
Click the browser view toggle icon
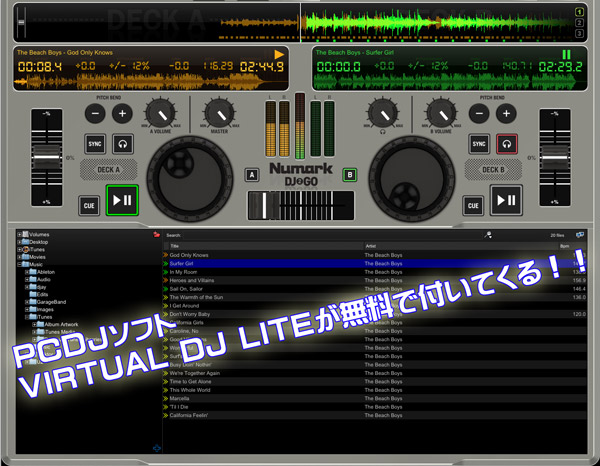coord(580,235)
